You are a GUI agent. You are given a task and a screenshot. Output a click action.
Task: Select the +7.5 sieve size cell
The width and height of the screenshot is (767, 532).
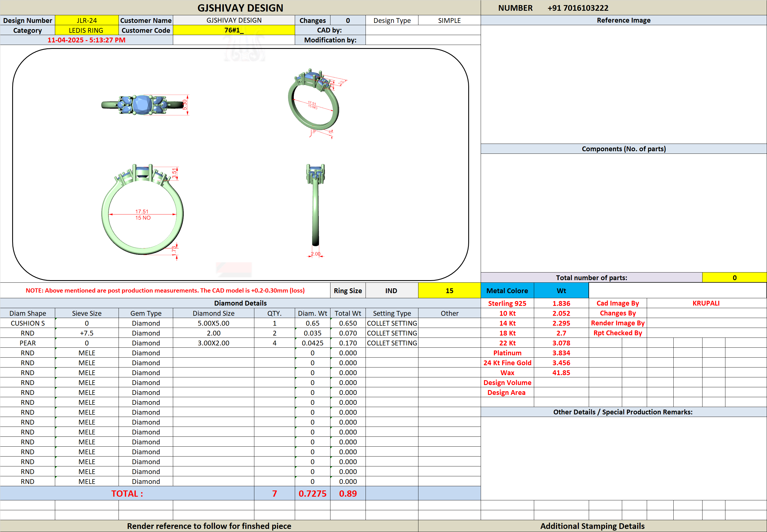pyautogui.click(x=87, y=333)
